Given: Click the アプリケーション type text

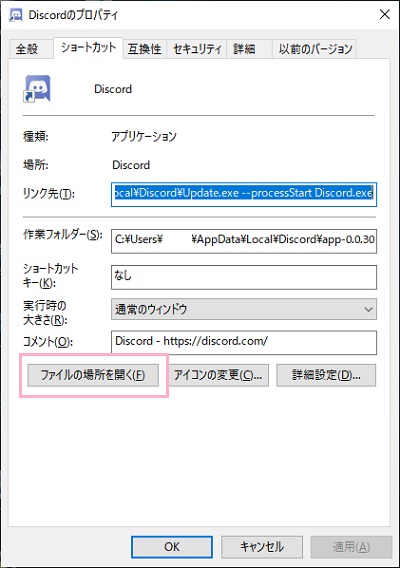Looking at the screenshot, I should 144,137.
